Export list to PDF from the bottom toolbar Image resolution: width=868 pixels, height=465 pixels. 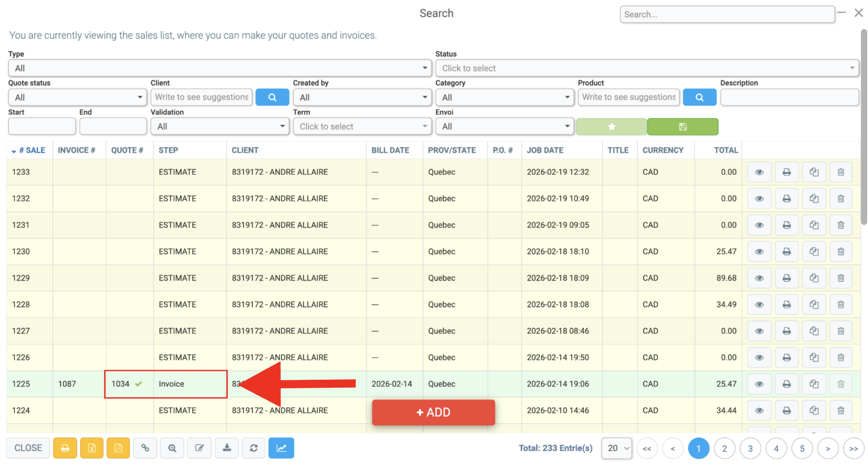(118, 448)
